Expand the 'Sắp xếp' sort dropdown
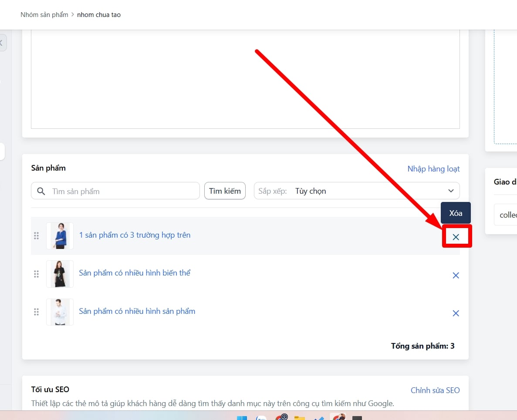 356,191
